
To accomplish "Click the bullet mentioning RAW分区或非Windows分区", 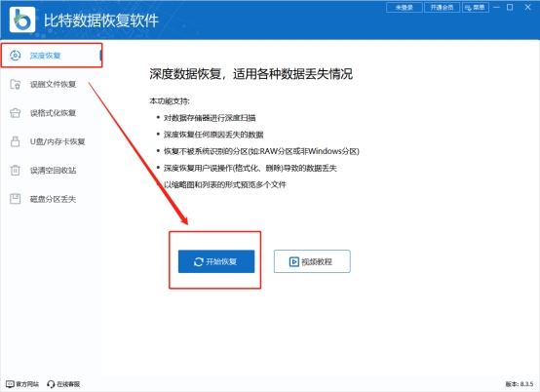I will [261, 151].
